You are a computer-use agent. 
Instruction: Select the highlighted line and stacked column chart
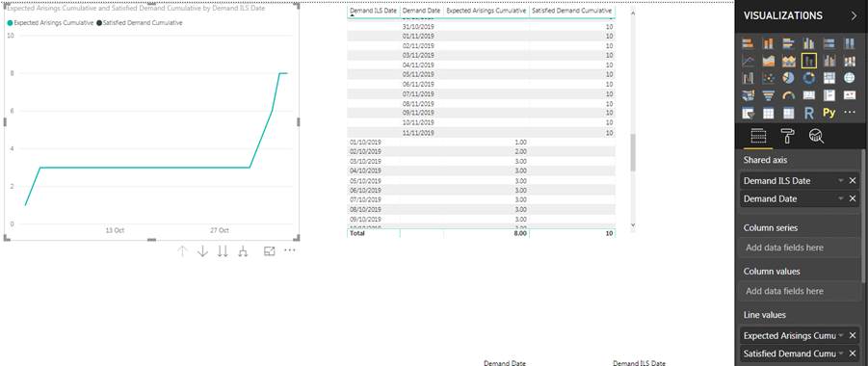809,61
